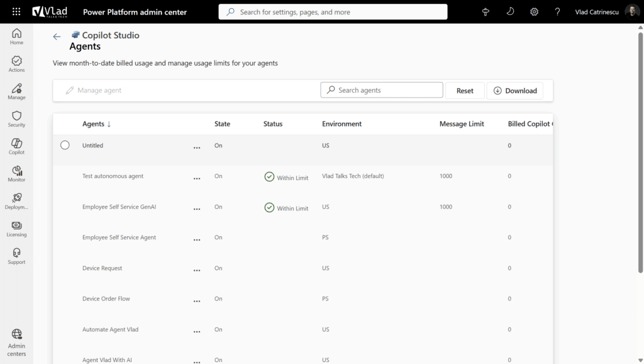Image resolution: width=644 pixels, height=364 pixels.
Task: Open the Home navigation item
Action: pyautogui.click(x=16, y=37)
